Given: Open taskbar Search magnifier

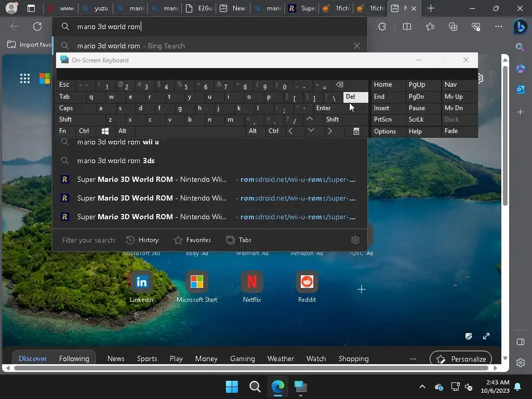Looking at the screenshot, I should pyautogui.click(x=255, y=387).
